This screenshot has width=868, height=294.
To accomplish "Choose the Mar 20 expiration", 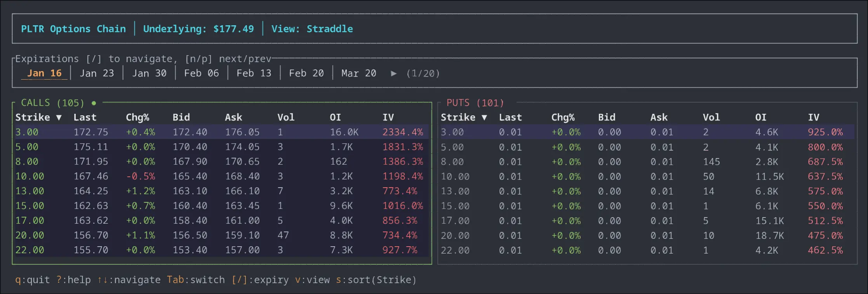I will pos(359,73).
